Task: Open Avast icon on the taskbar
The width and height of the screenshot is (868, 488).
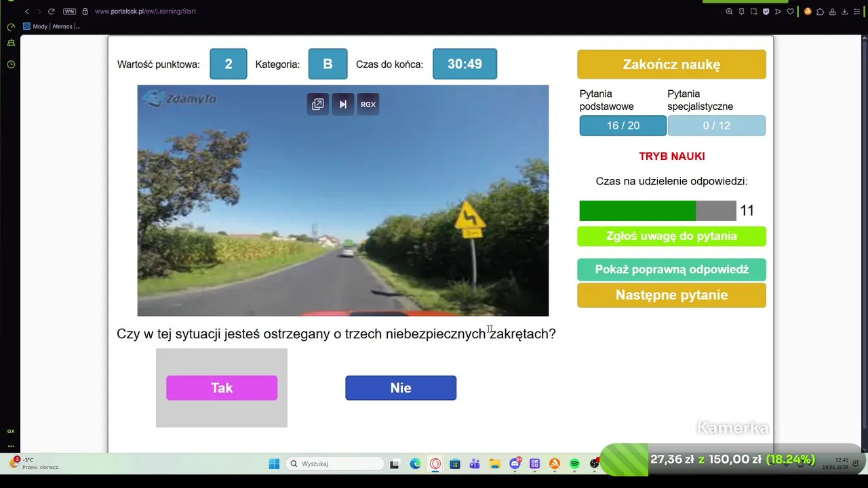Action: (555, 464)
